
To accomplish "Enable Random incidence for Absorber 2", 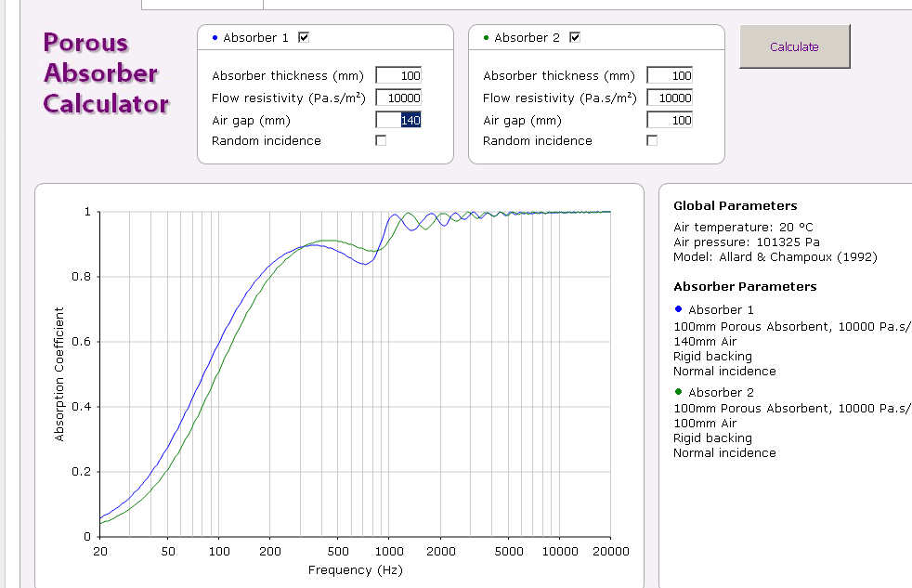I will point(652,140).
